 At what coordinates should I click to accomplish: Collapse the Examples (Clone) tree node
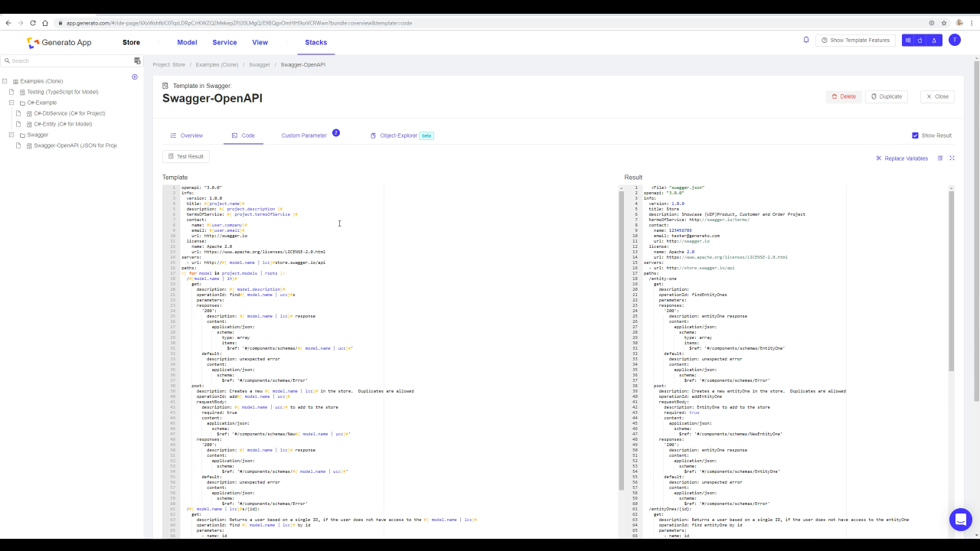[5, 81]
